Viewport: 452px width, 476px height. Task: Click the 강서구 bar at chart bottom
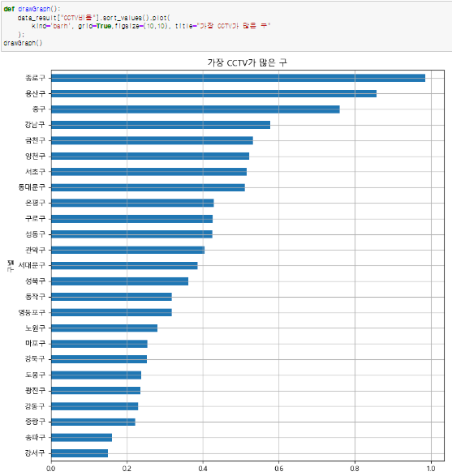(x=80, y=453)
